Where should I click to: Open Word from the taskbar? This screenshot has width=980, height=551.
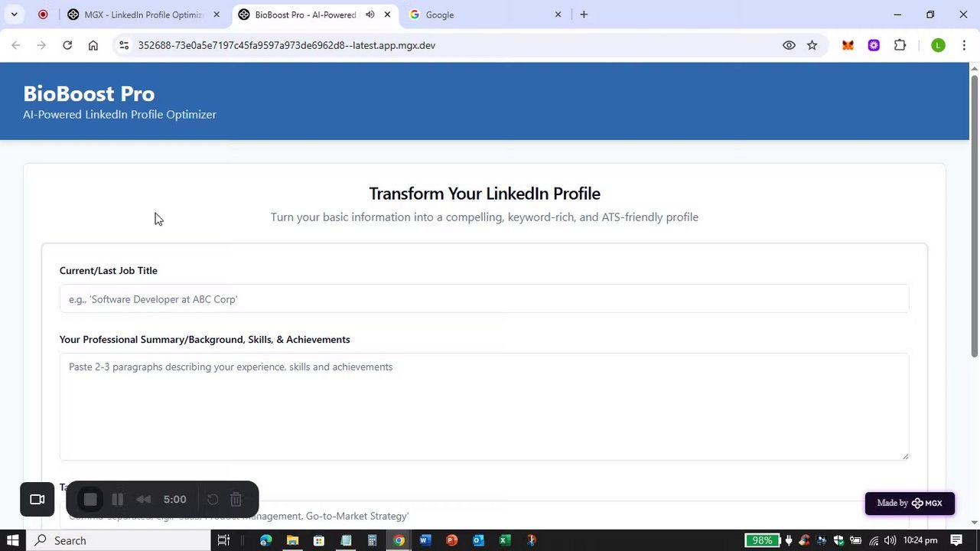(x=425, y=540)
